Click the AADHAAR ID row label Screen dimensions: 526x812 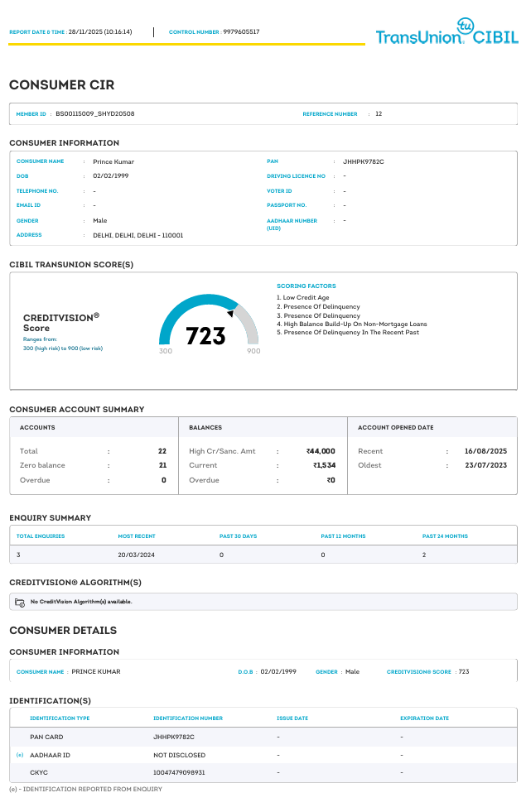coord(50,755)
